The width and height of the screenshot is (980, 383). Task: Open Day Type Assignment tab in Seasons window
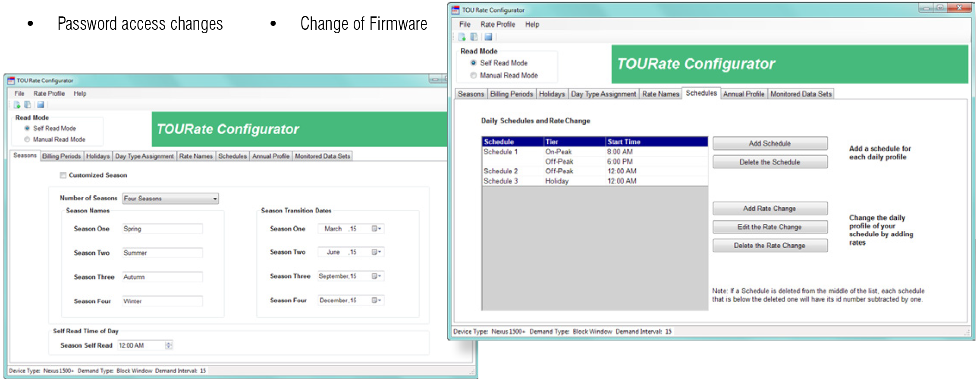pyautogui.click(x=144, y=156)
